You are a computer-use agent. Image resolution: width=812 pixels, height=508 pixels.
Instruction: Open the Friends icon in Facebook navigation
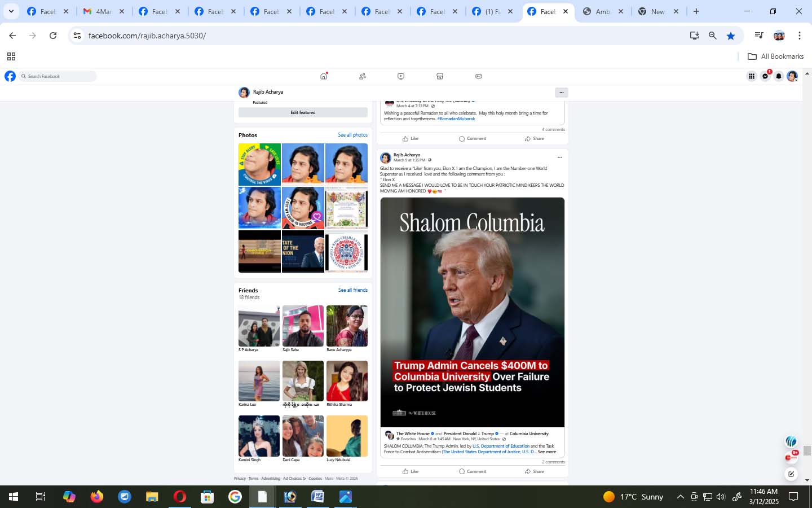point(363,76)
